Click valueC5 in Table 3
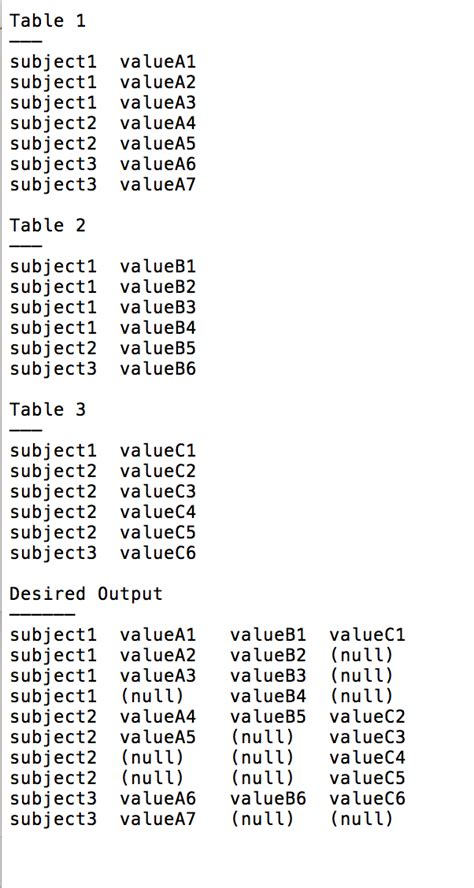The height and width of the screenshot is (888, 474). click(158, 533)
